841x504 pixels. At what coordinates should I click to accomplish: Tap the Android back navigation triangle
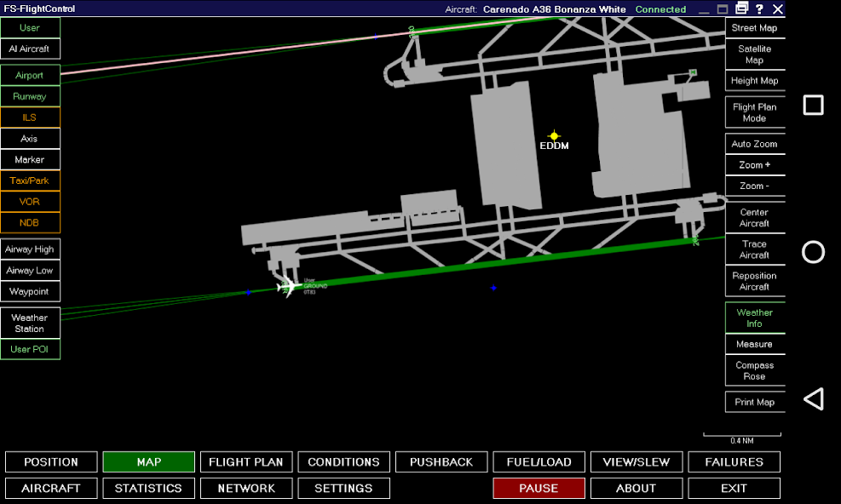click(813, 397)
